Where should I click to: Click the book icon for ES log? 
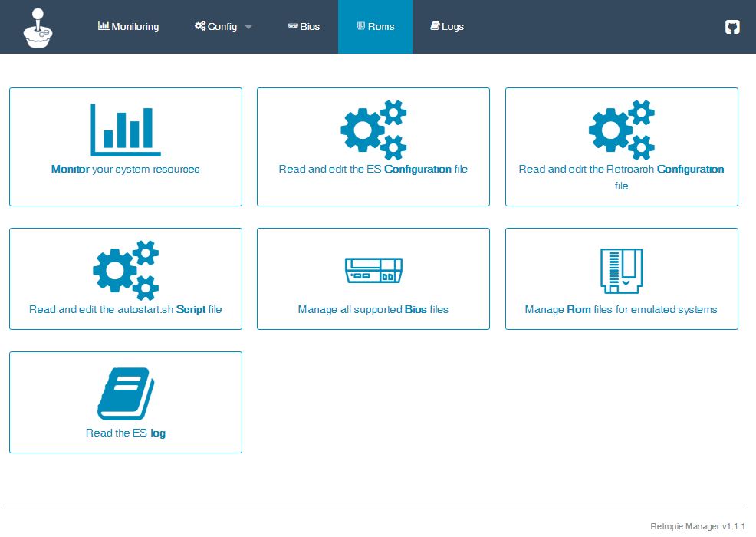126,394
